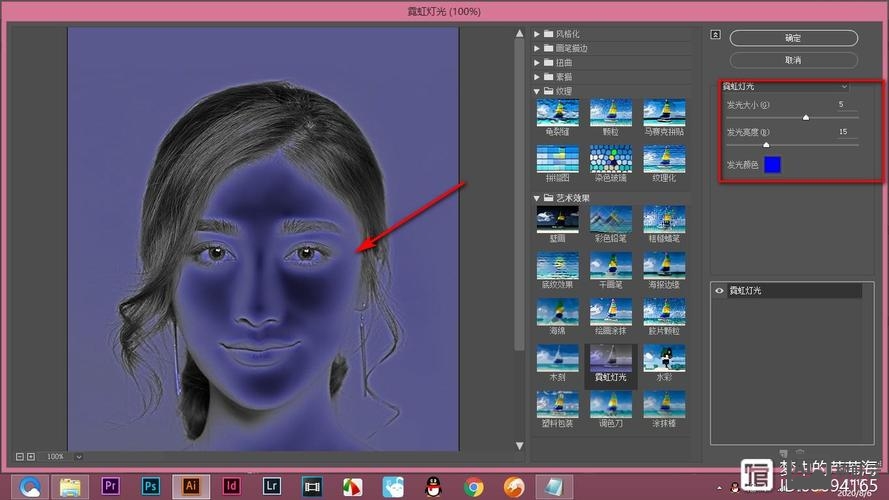Launch Google Chrome from the taskbar
This screenshot has width=889, height=500.
point(473,486)
